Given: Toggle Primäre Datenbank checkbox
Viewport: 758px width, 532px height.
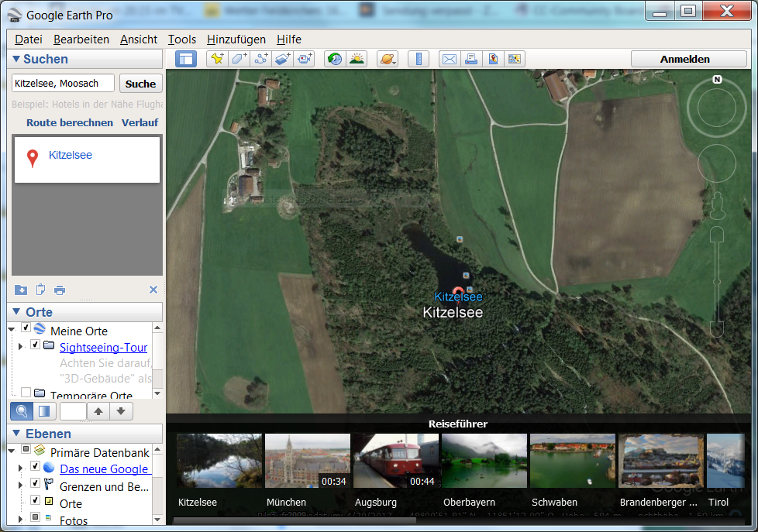Looking at the screenshot, I should coord(26,449).
